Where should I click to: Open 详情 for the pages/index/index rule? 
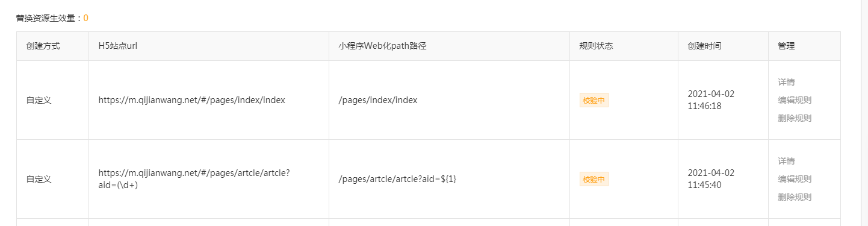point(786,82)
